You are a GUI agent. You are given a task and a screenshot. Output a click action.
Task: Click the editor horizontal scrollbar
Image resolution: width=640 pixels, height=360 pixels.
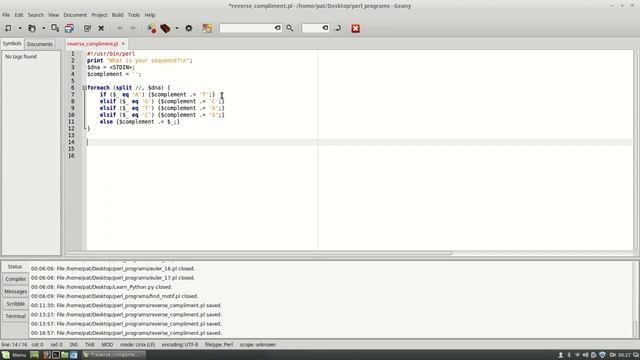[x=259, y=253]
